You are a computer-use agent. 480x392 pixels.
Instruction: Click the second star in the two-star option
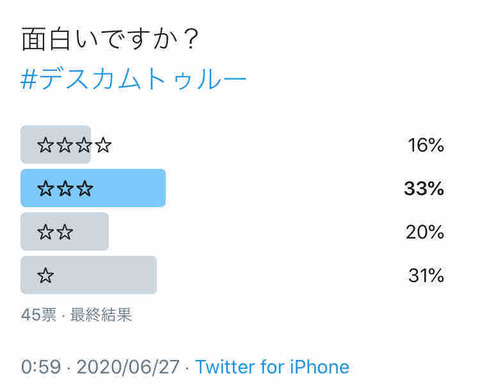[x=65, y=232]
